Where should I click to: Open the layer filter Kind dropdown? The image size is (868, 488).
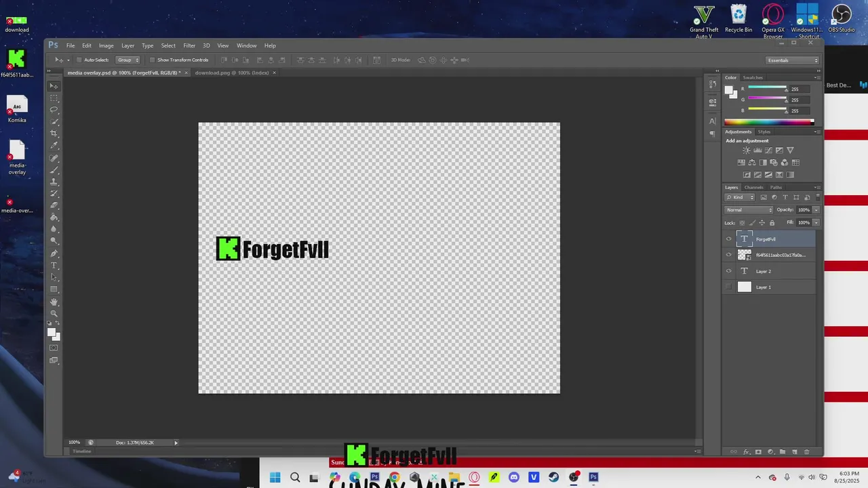point(740,197)
